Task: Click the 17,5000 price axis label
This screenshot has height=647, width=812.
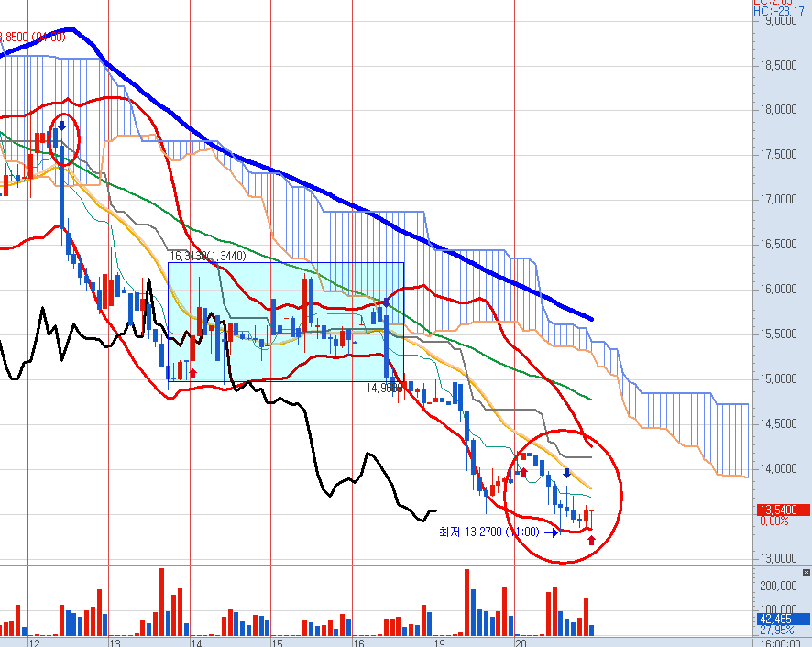Action: coord(778,154)
